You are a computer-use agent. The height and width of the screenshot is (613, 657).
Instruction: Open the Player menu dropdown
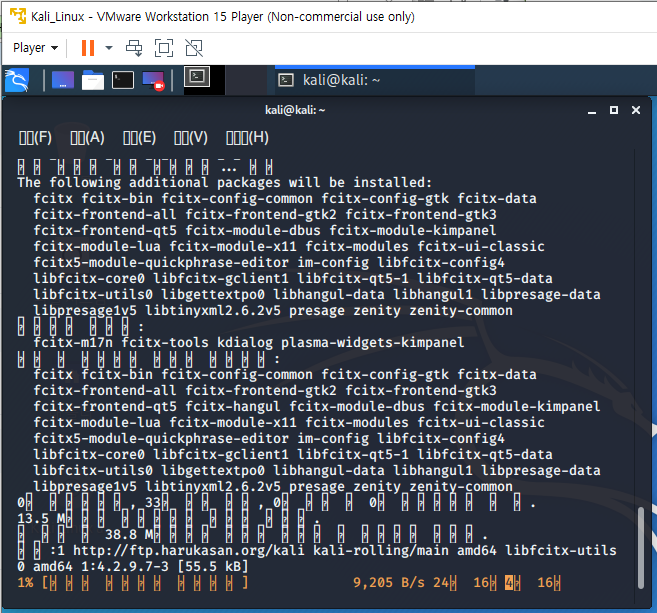tap(35, 48)
